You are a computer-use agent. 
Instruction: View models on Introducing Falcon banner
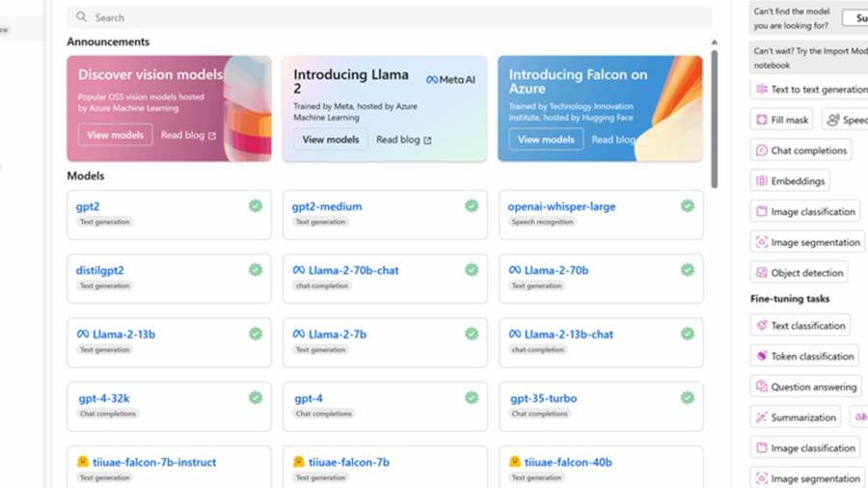(546, 140)
